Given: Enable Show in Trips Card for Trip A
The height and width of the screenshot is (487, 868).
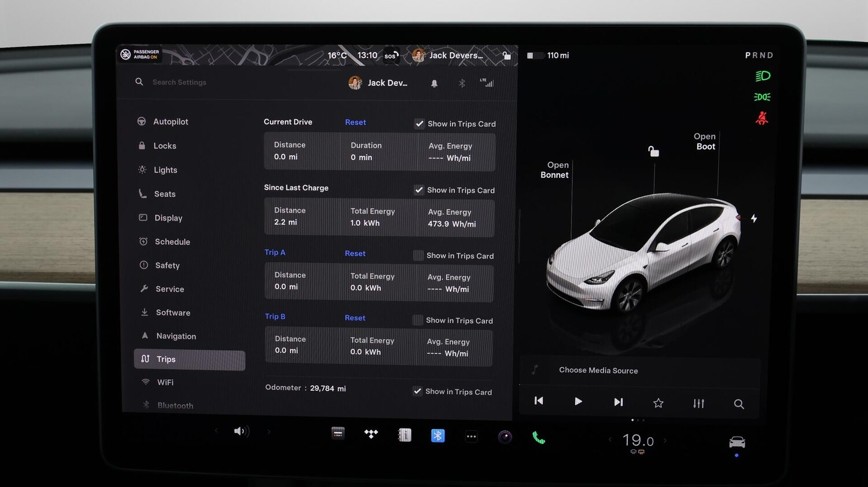Looking at the screenshot, I should (x=418, y=255).
